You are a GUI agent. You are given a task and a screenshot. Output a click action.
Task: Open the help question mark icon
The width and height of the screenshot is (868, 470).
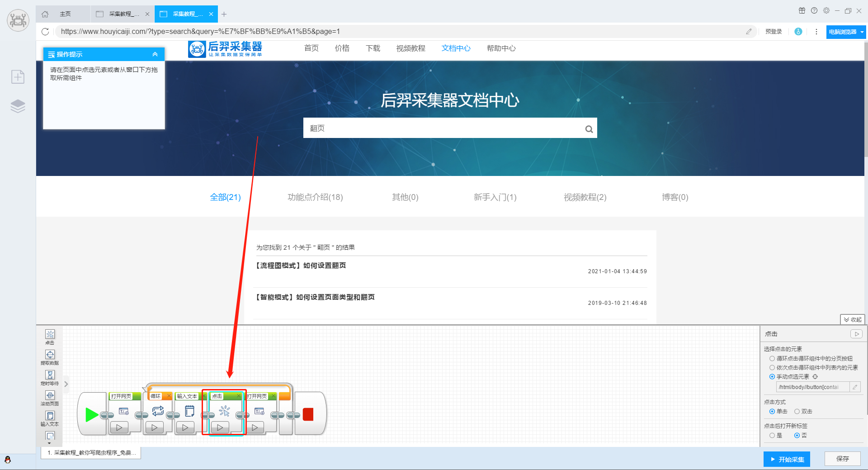point(814,11)
